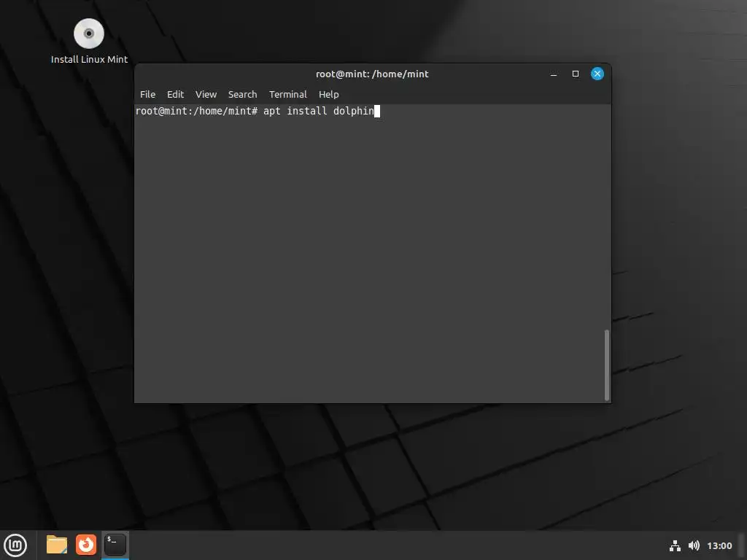Open the View menu in Terminal
Screen dimensions: 747x560
206,94
